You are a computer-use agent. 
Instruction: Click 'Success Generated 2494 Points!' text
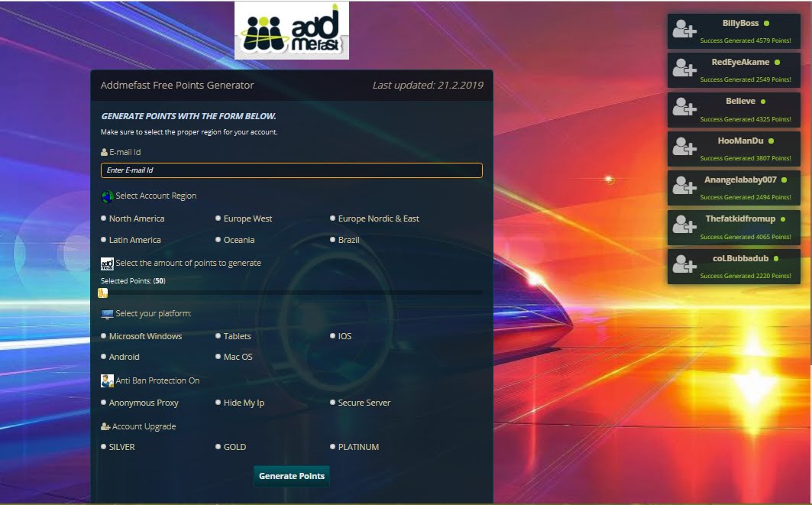pyautogui.click(x=746, y=197)
